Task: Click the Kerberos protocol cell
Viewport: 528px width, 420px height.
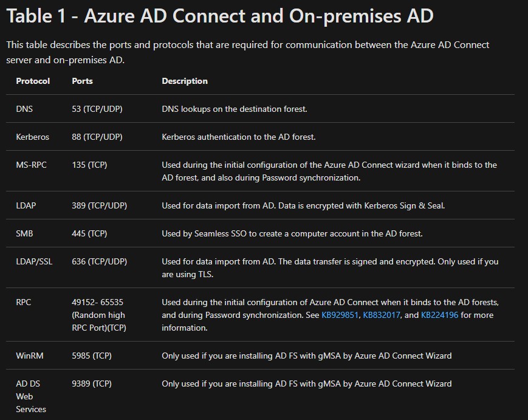Action: tap(32, 137)
